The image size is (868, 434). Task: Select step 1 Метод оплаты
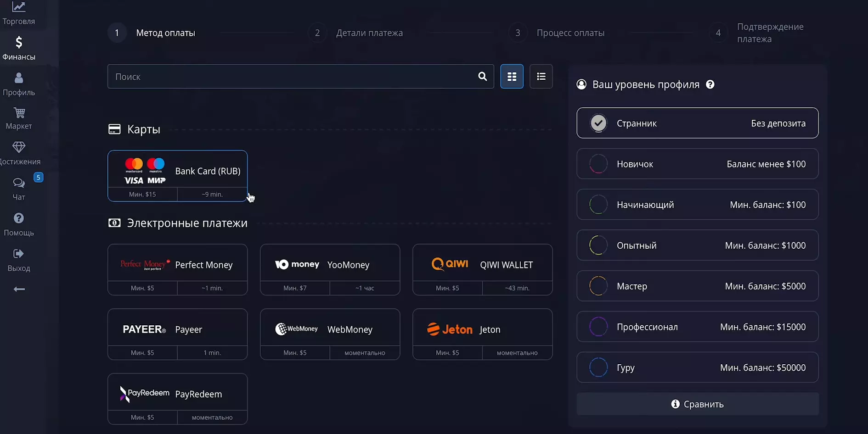click(152, 33)
